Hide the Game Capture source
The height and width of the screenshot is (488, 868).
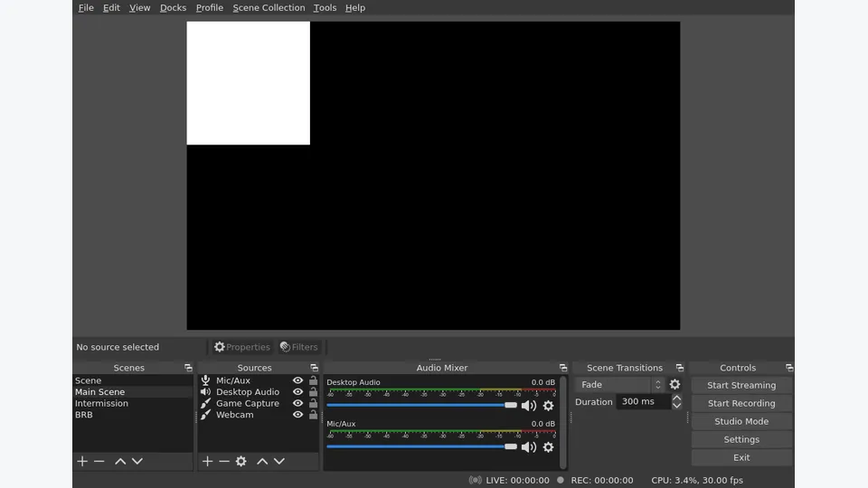click(297, 403)
